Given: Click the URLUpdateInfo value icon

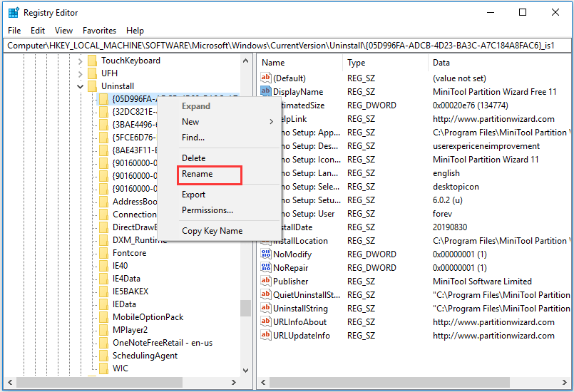Looking at the screenshot, I should [x=266, y=336].
